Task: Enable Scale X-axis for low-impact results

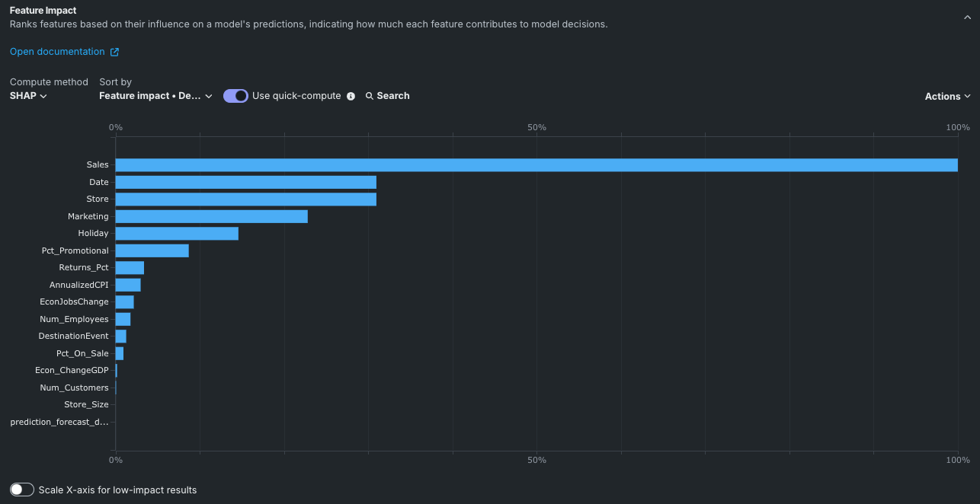Action: pyautogui.click(x=22, y=490)
